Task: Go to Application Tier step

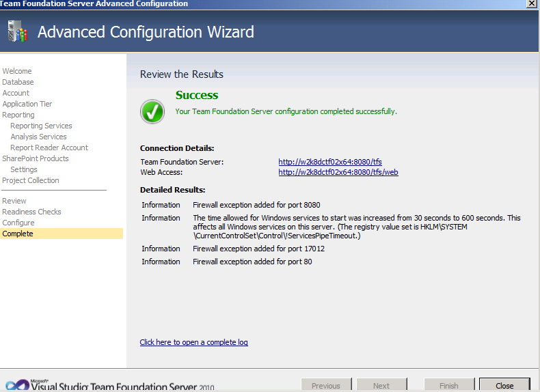Action: click(27, 104)
